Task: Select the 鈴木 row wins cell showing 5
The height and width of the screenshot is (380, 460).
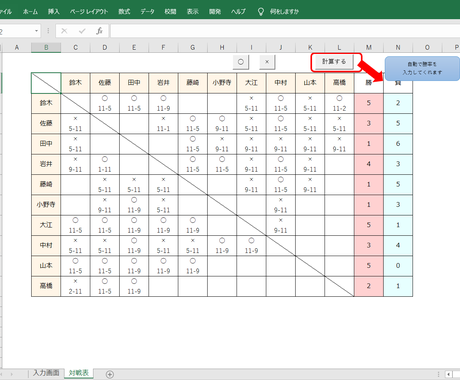Action: [x=369, y=103]
